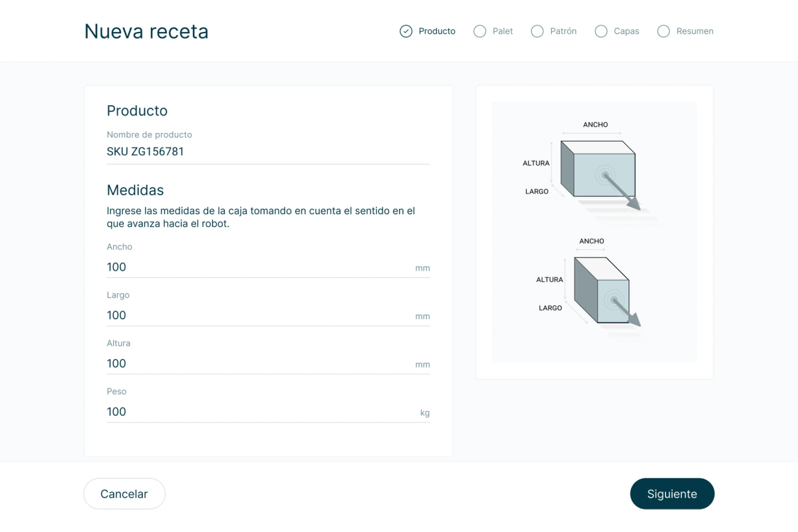798x532 pixels.
Task: Click the Producto step checkmark circle
Action: [x=406, y=31]
